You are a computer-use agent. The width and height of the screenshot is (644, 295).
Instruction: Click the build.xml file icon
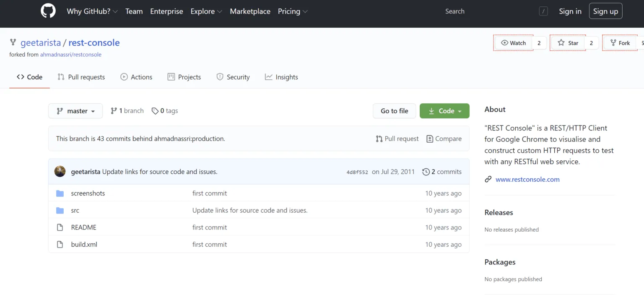(60, 244)
